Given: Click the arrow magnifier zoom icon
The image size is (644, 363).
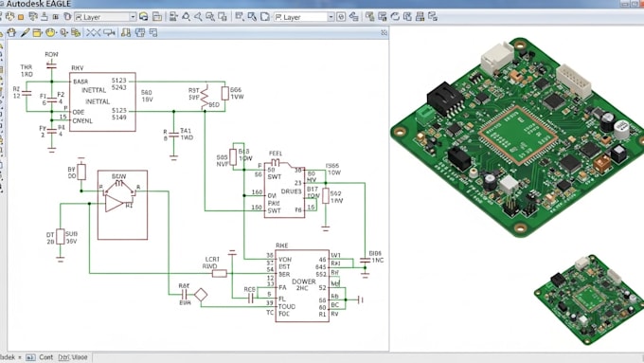Looking at the screenshot, I should click(x=198, y=17).
